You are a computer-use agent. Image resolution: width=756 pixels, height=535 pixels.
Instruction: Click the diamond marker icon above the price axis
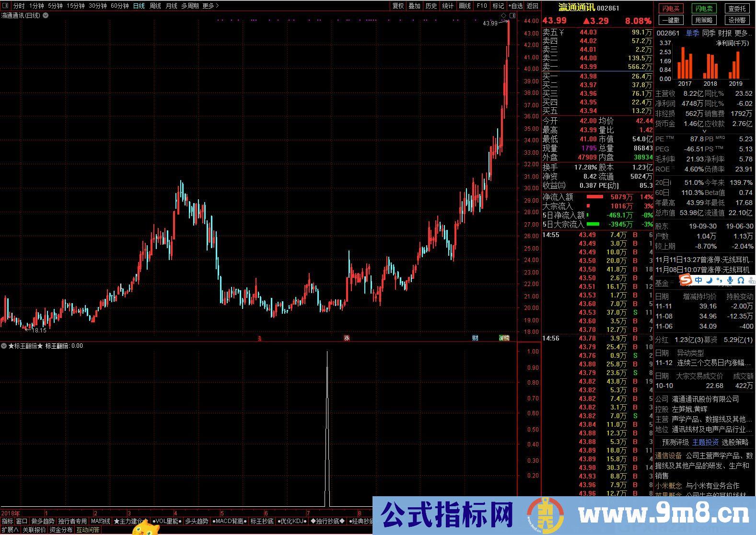point(504,16)
